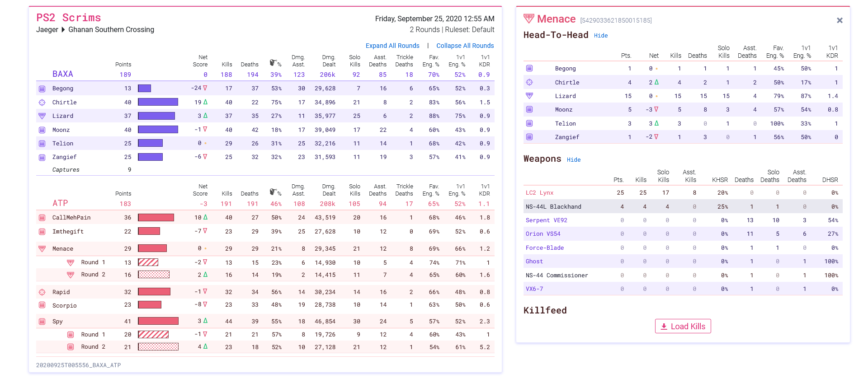This screenshot has height=383, width=868.
Task: Open the Serpent VE92 weapon link
Action: [546, 220]
